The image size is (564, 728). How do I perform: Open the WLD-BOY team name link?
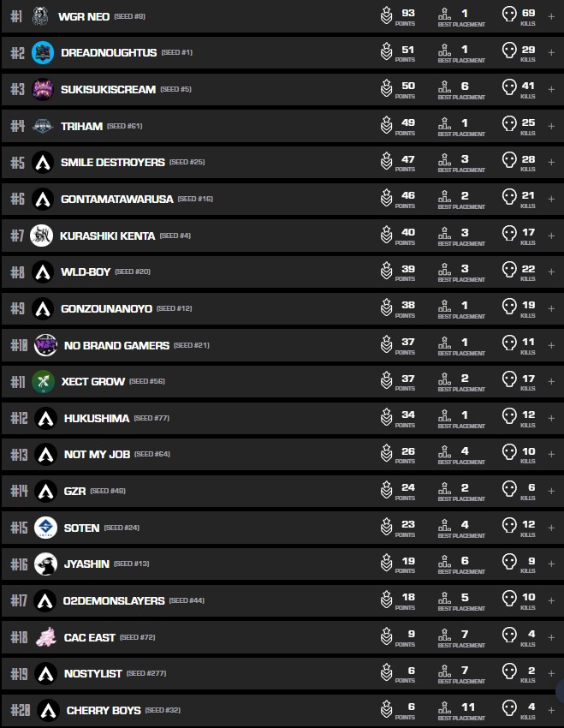tap(86, 272)
